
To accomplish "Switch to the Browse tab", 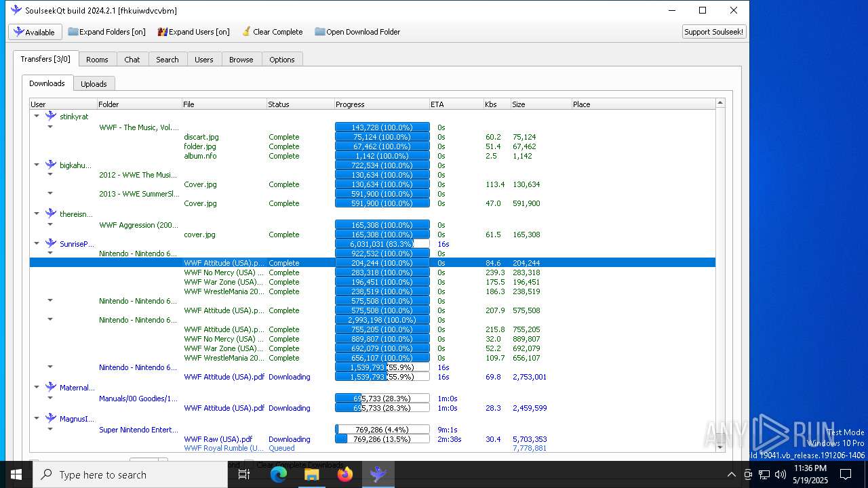I will pos(241,60).
